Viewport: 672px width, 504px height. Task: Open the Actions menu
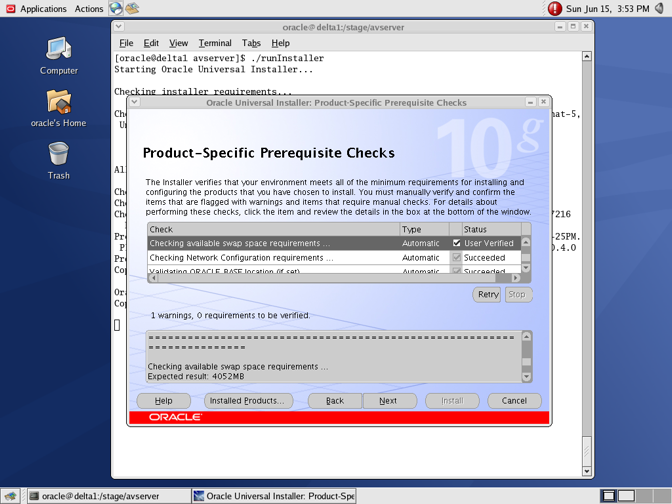coord(89,9)
